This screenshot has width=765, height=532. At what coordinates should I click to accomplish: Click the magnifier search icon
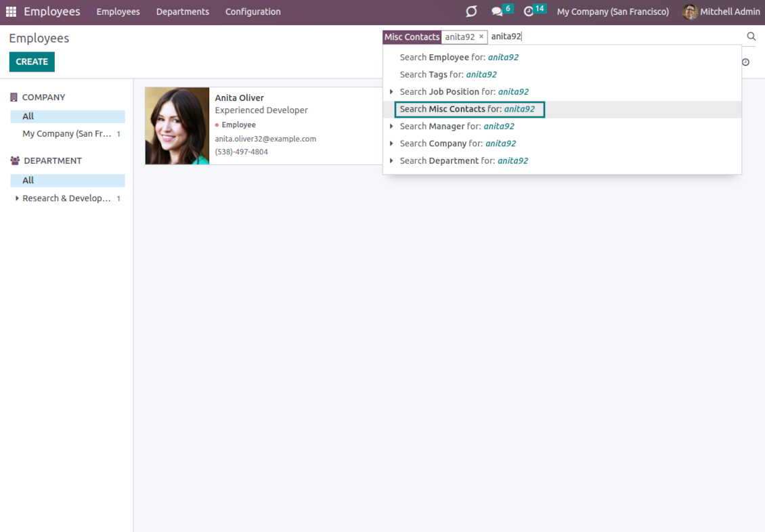tap(751, 37)
